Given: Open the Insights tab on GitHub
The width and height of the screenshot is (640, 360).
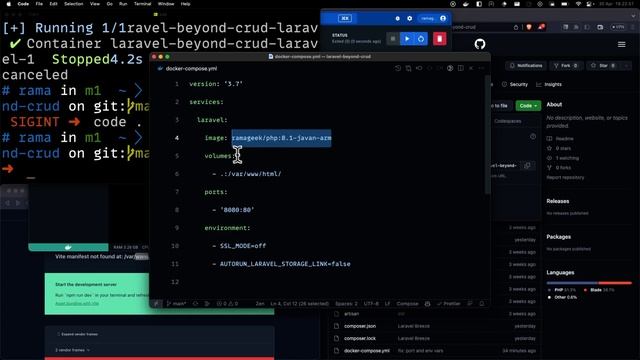Looking at the screenshot, I should click(x=549, y=84).
